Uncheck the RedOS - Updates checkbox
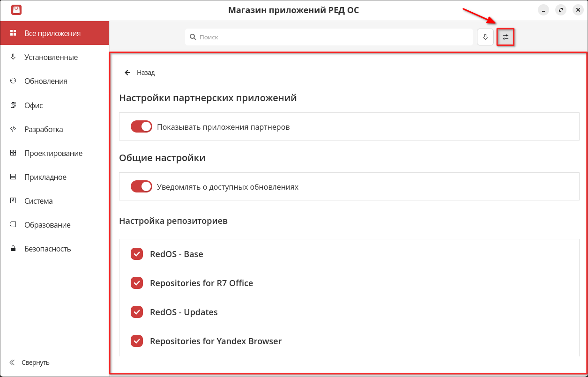The image size is (588, 377). 137,312
